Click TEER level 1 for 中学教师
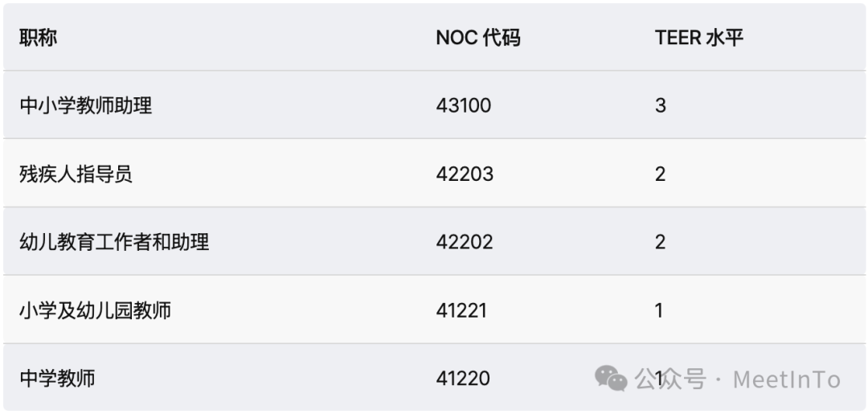Viewport: 868px width, 414px height. point(659,379)
